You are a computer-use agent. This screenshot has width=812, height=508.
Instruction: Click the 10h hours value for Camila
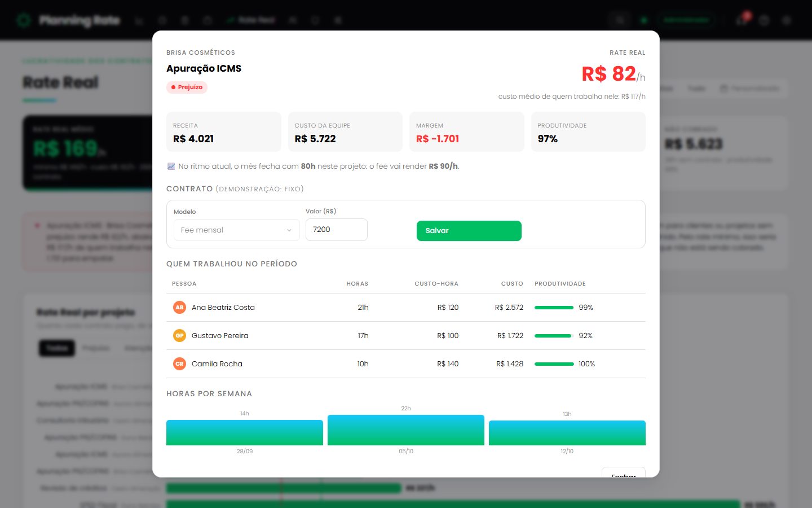(x=363, y=364)
